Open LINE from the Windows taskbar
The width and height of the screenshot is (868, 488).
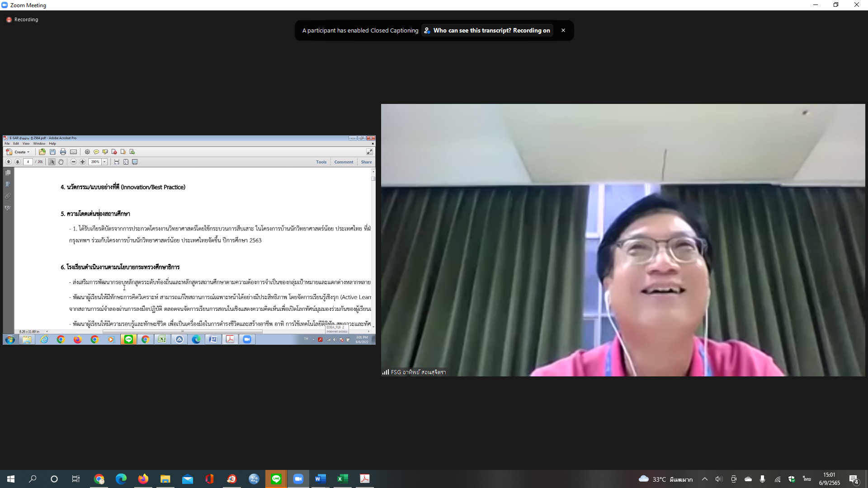click(276, 479)
